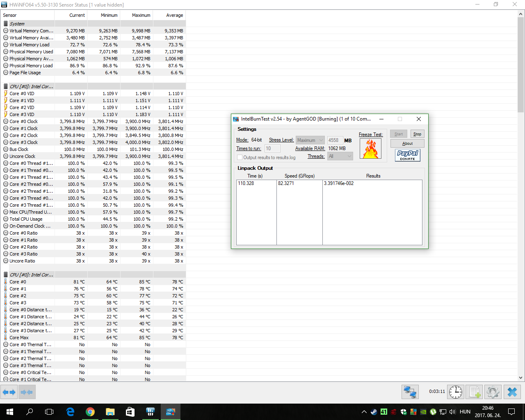Open Steam tray icon
The height and width of the screenshot is (420, 525).
pos(374,412)
